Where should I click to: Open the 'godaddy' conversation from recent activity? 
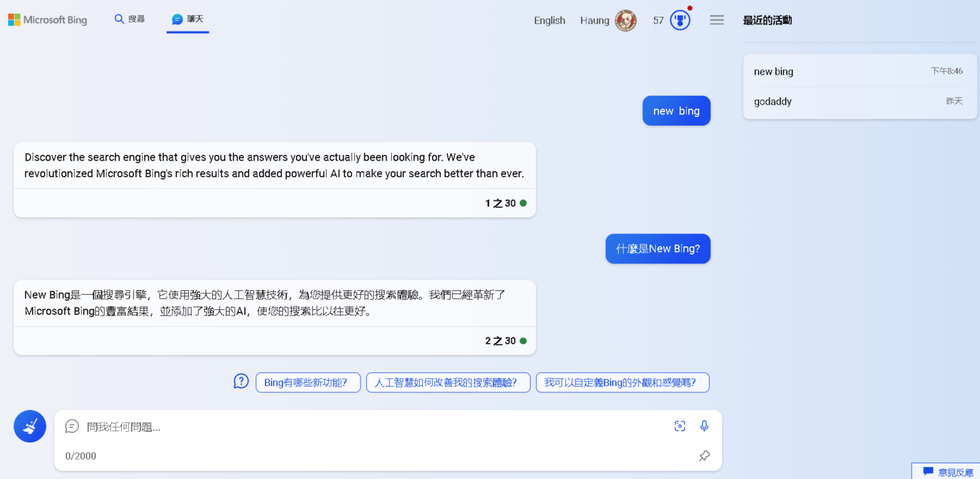773,101
